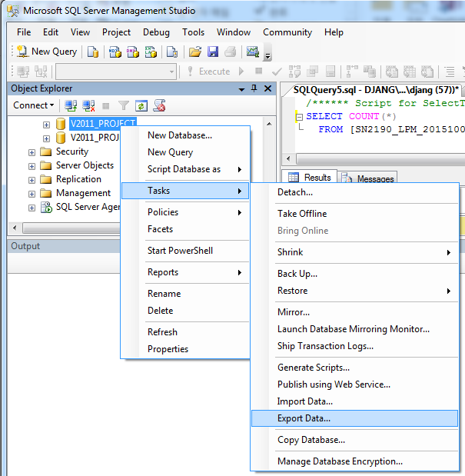Click the Print icon in toolbar
Viewport: 465px width, 476px height.
[231, 52]
